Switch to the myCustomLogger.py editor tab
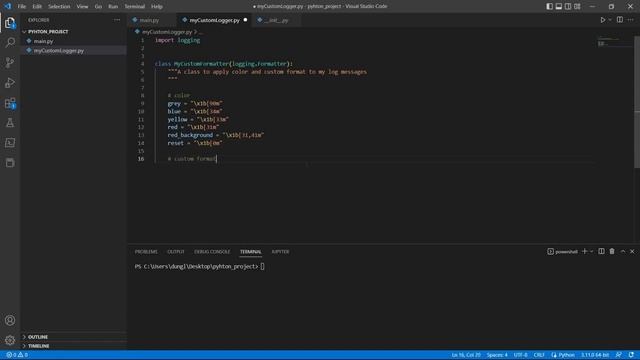The height and width of the screenshot is (360, 640). tap(214, 20)
